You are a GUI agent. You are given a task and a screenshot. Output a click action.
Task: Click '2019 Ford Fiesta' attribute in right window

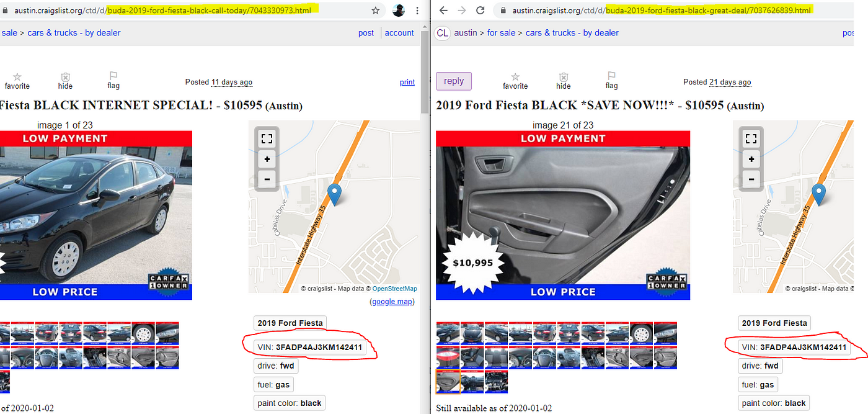pos(774,323)
